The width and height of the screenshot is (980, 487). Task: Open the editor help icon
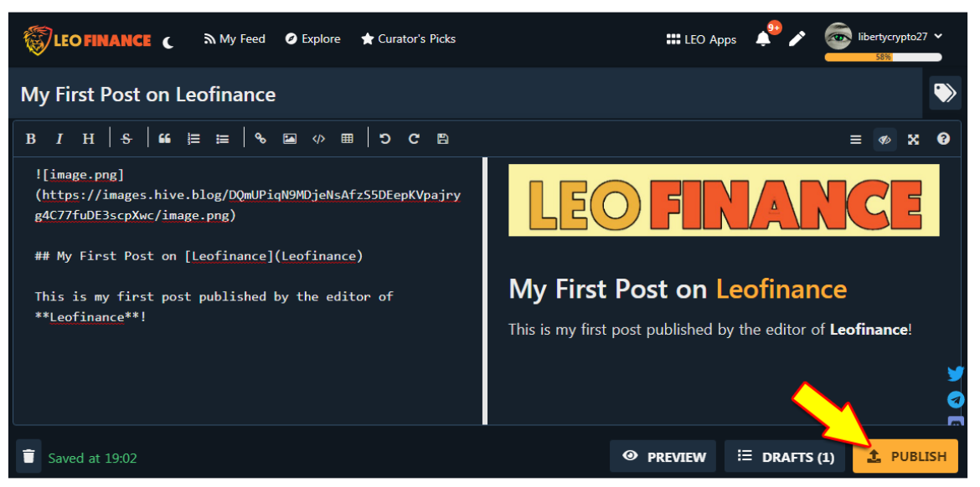coord(943,139)
